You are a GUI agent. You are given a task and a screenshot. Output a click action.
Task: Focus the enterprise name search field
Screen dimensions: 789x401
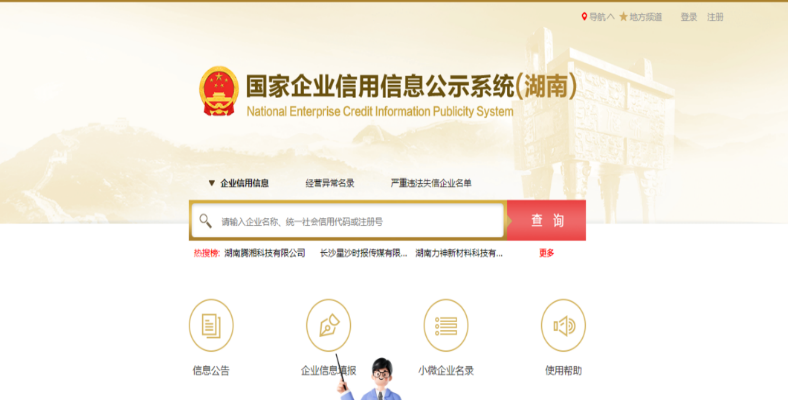(347, 221)
